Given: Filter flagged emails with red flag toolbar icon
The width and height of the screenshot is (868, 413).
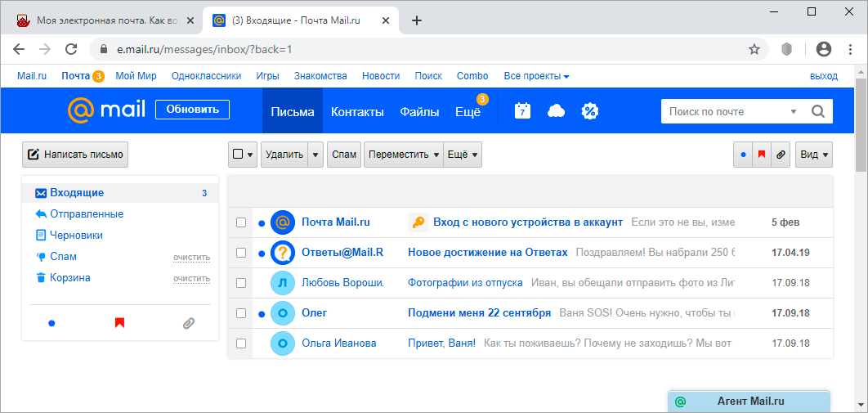Looking at the screenshot, I should [762, 155].
